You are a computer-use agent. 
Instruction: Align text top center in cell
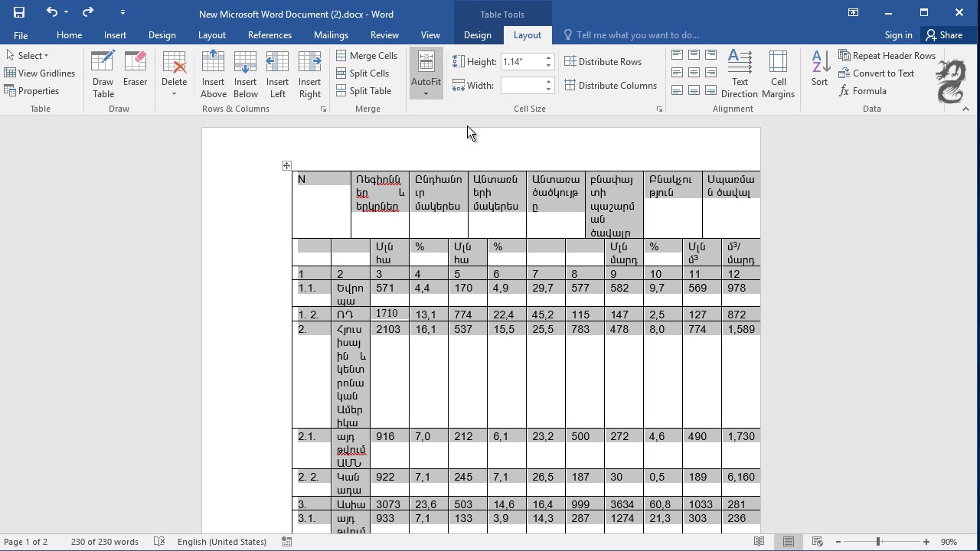tap(694, 55)
